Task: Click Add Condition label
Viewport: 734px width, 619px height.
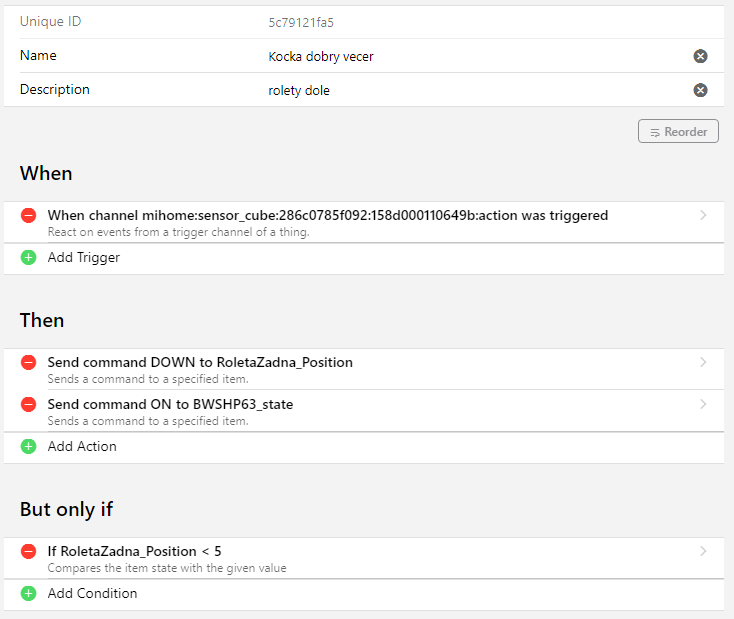Action: pos(92,594)
